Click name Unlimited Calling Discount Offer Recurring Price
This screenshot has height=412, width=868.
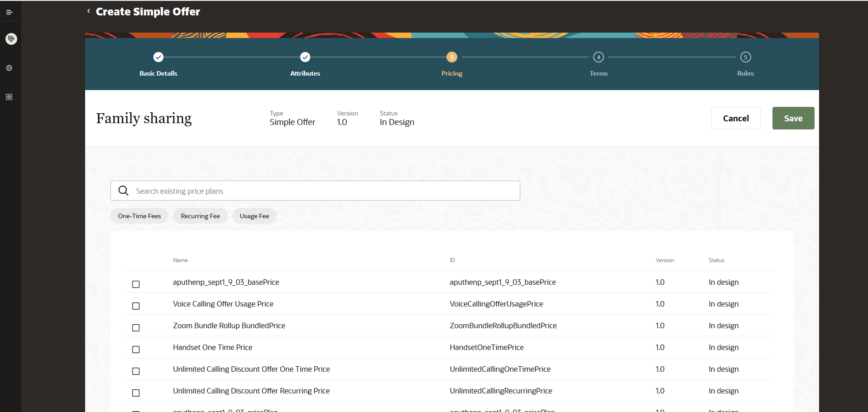point(251,391)
